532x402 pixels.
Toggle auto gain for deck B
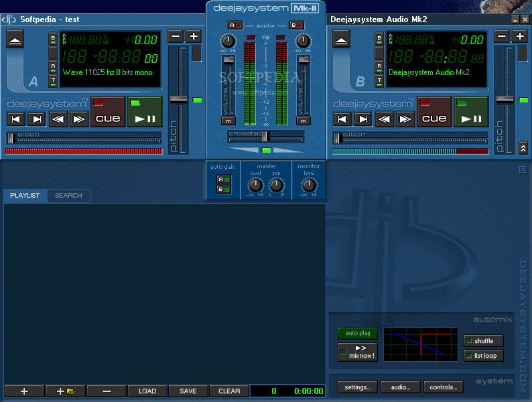click(224, 190)
